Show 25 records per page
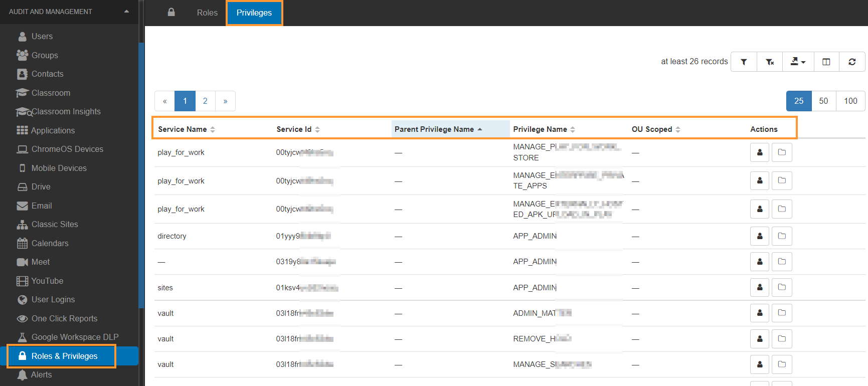The width and height of the screenshot is (868, 386). click(x=799, y=101)
